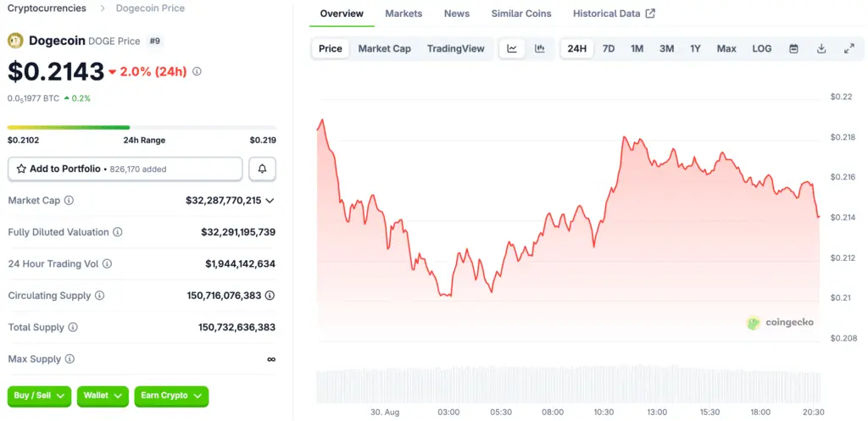868x421 pixels.
Task: Select the 7D time range
Action: (609, 48)
